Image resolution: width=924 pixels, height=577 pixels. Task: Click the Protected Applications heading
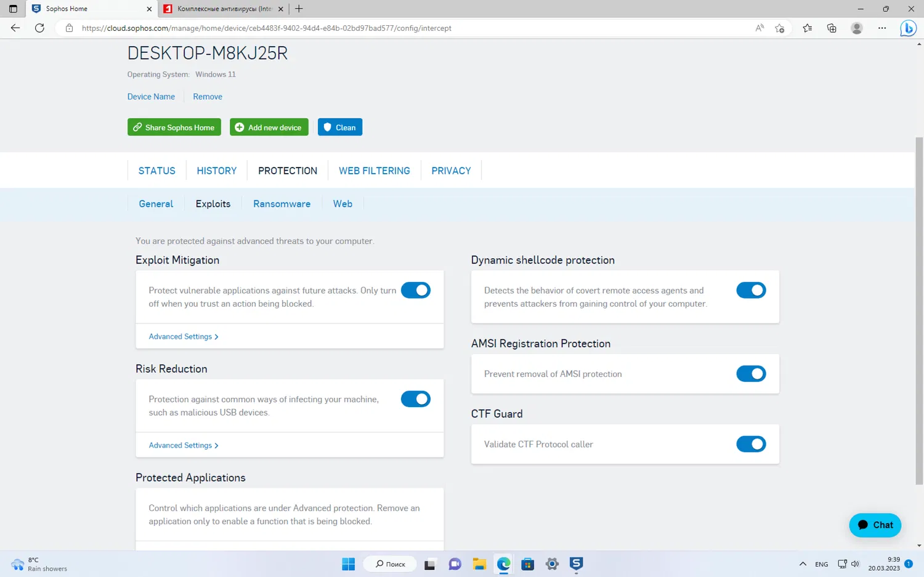click(x=190, y=478)
